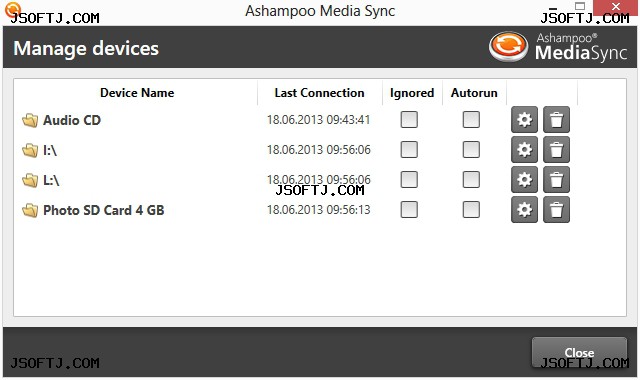Check Autorun box for Audio CD
This screenshot has width=640, height=380.
point(471,120)
